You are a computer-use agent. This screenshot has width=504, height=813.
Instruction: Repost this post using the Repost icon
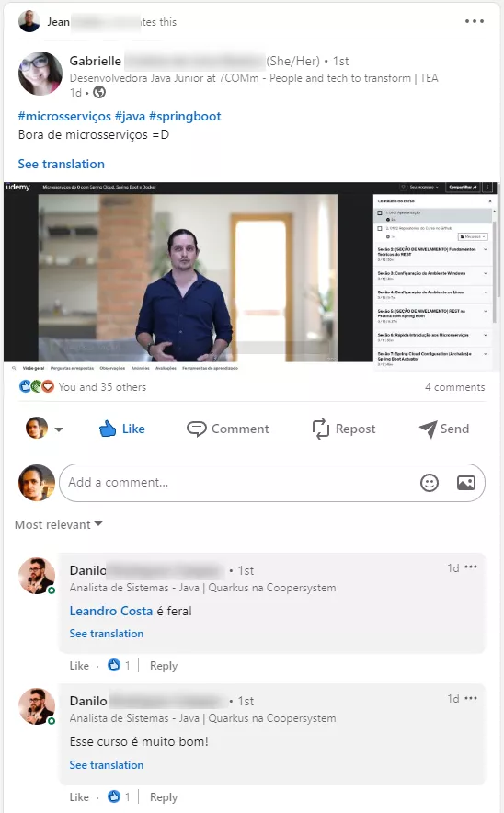pos(320,429)
